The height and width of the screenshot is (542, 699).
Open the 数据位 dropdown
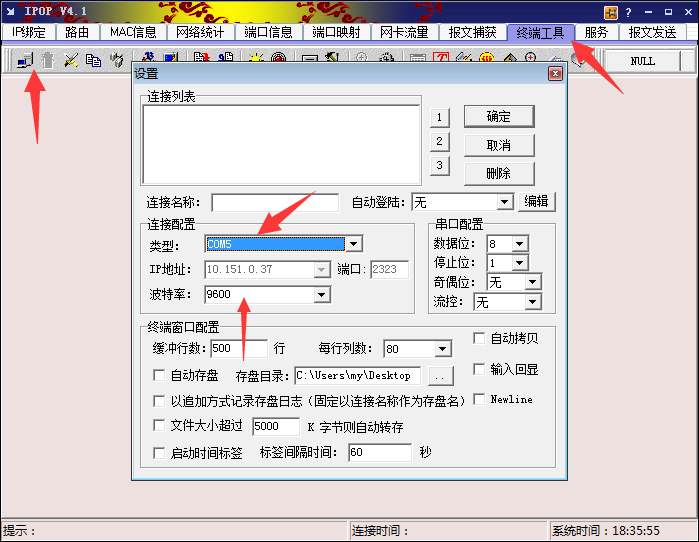519,243
